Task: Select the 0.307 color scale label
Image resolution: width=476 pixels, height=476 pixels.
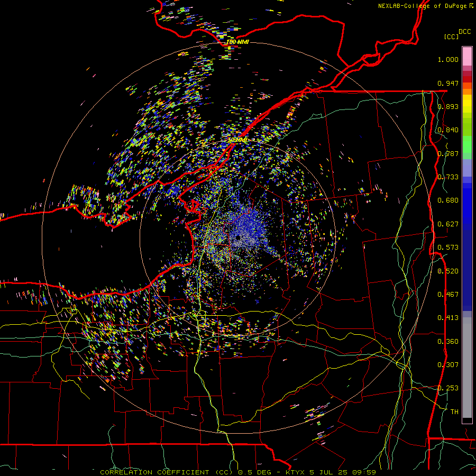Action: tap(448, 365)
